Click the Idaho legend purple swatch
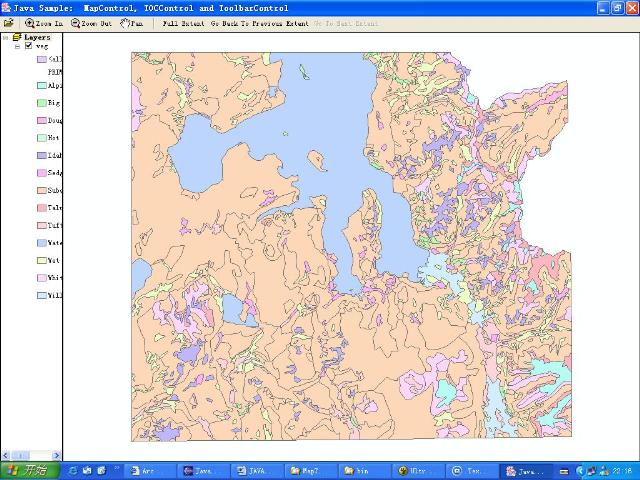Image resolution: width=640 pixels, height=480 pixels. 42,156
